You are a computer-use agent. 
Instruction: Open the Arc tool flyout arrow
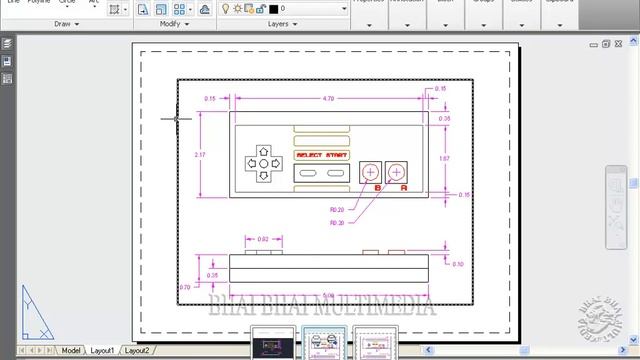tap(94, 7)
